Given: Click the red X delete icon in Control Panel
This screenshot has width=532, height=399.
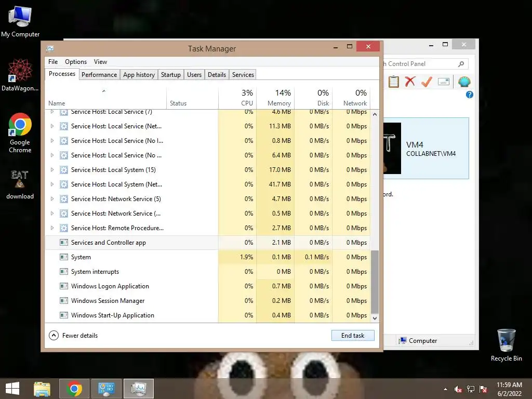Looking at the screenshot, I should point(410,82).
